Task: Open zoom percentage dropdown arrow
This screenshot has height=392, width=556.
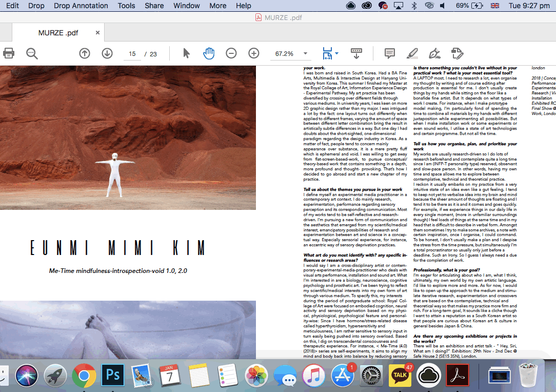Action: click(x=305, y=53)
